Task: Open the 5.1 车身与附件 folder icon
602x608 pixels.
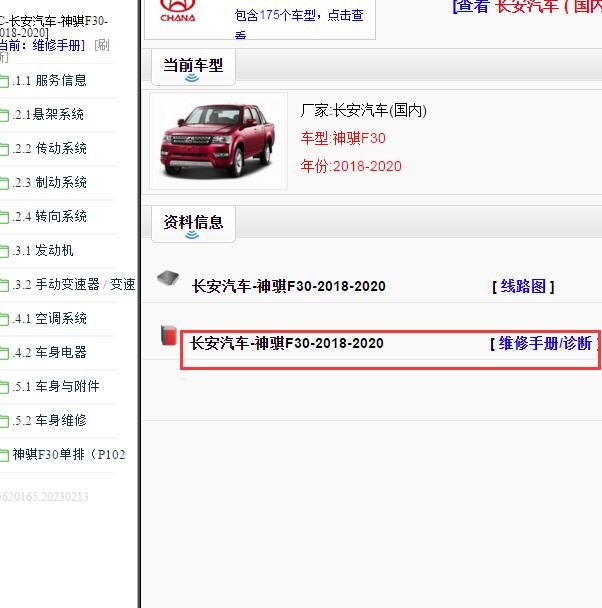Action: click(x=4, y=387)
